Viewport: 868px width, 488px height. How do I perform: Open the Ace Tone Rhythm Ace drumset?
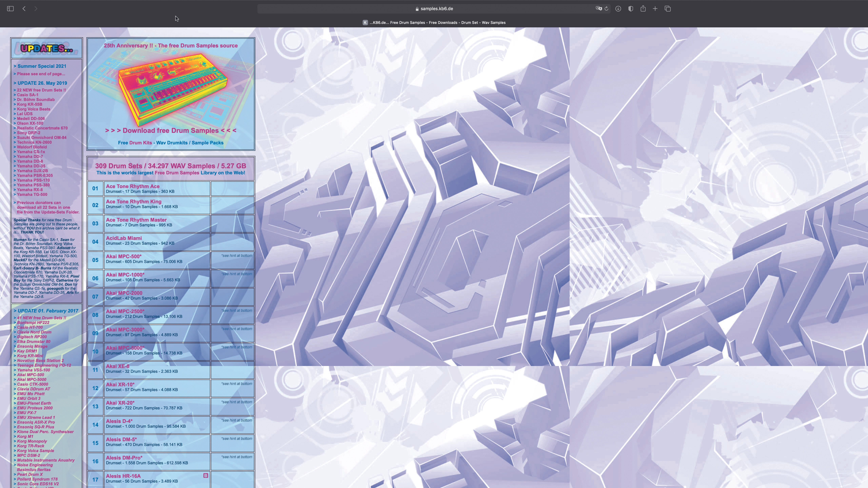pyautogui.click(x=132, y=186)
